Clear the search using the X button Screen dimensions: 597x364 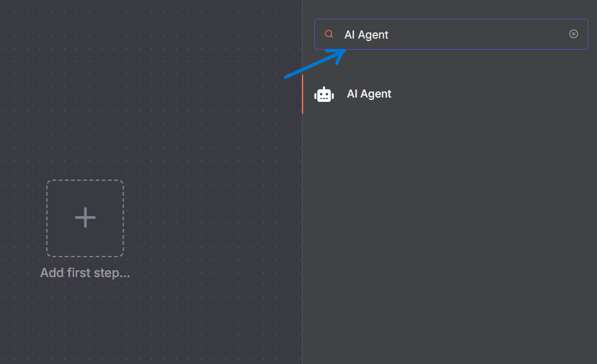click(573, 34)
